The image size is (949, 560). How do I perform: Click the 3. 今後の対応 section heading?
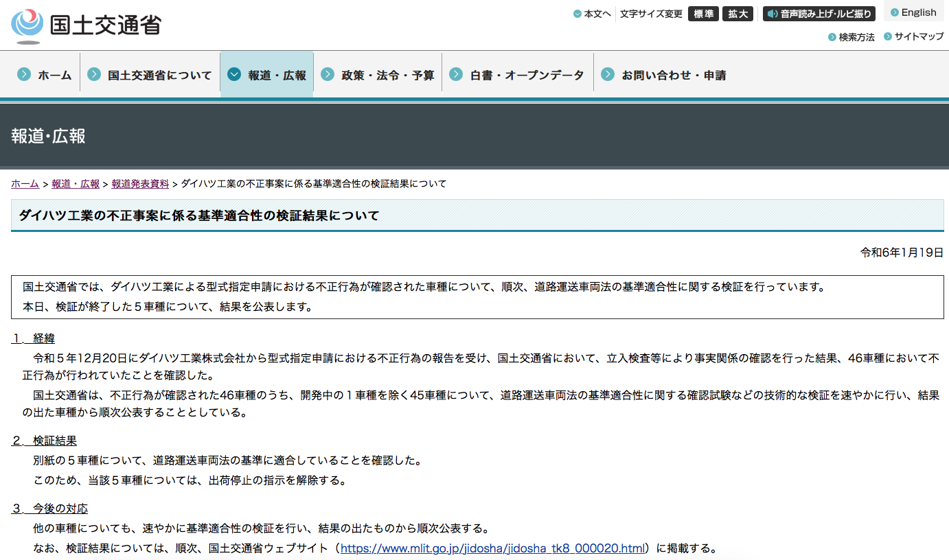point(49,509)
